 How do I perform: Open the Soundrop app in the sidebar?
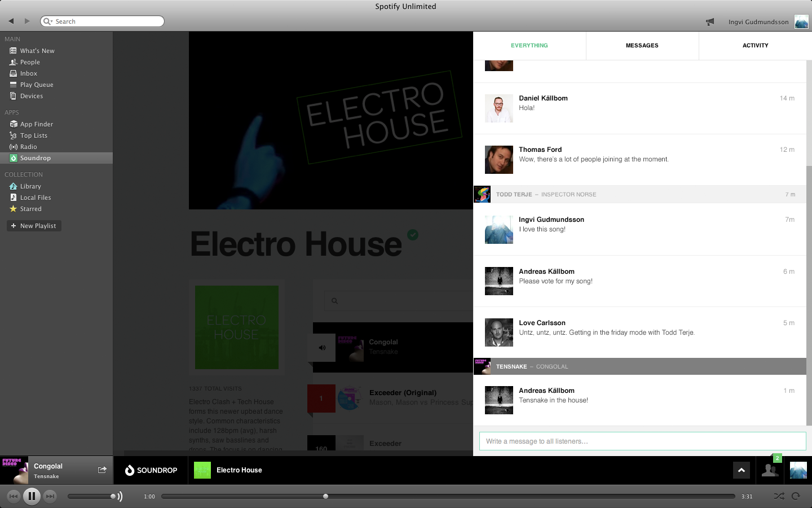35,158
